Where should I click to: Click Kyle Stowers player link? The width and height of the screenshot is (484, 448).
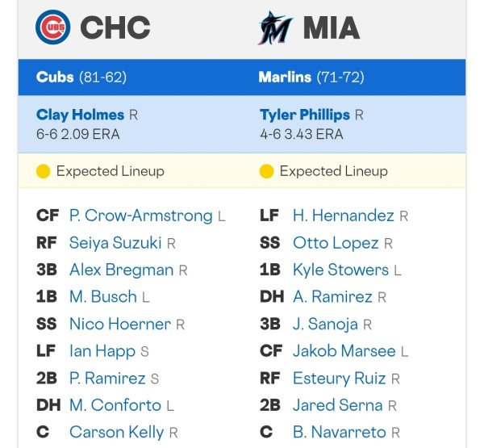pos(340,270)
